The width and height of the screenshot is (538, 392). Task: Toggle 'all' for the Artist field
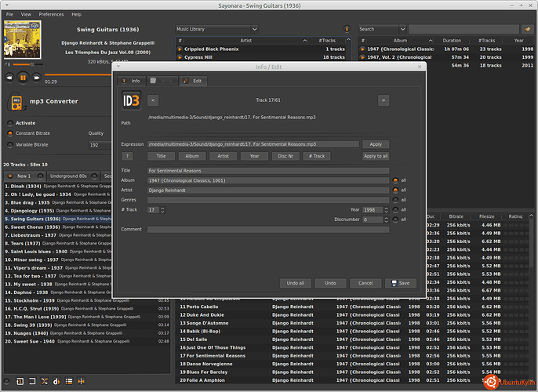(395, 190)
